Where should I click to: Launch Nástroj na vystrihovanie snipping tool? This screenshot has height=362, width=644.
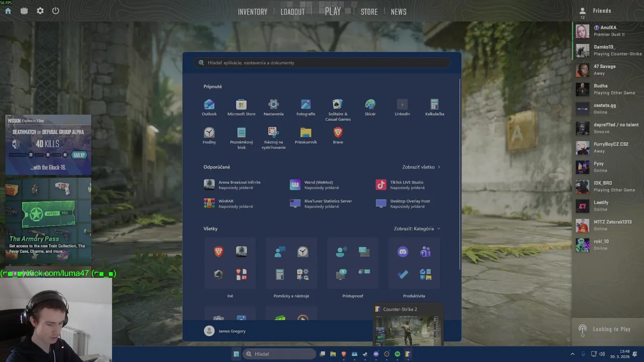pos(274,138)
